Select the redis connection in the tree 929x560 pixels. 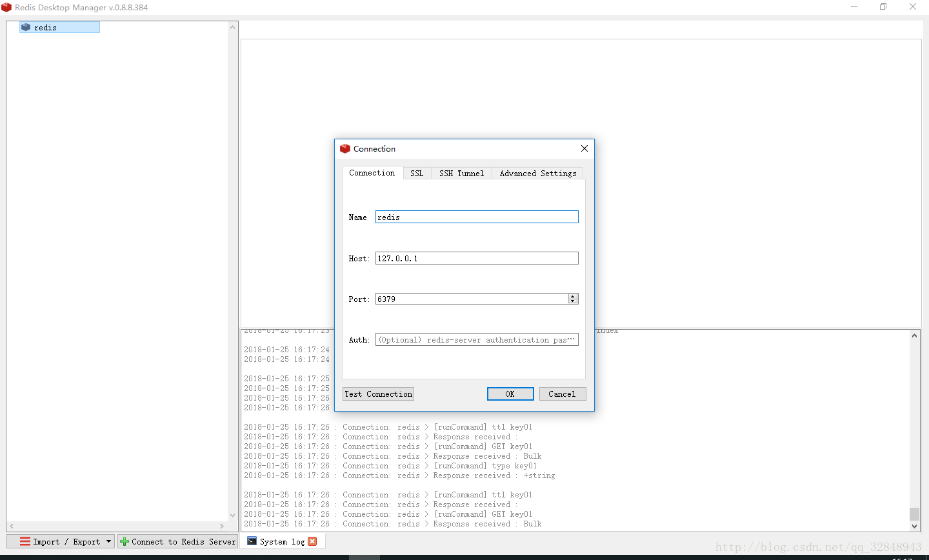(x=59, y=27)
